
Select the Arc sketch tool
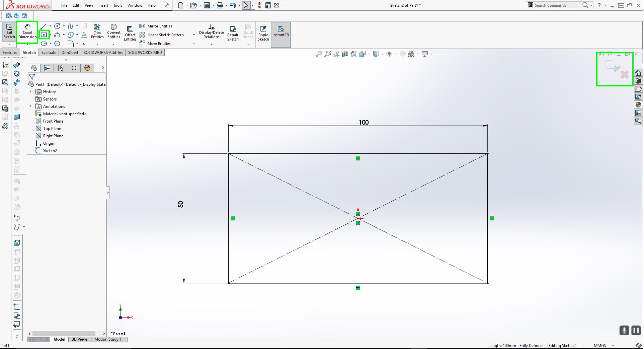pyautogui.click(x=58, y=34)
